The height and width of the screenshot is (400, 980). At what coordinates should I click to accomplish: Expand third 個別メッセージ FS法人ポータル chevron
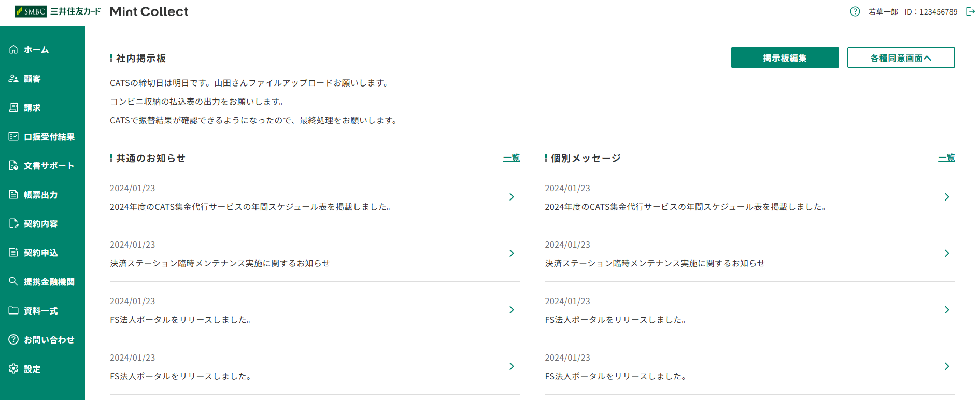coord(947,310)
